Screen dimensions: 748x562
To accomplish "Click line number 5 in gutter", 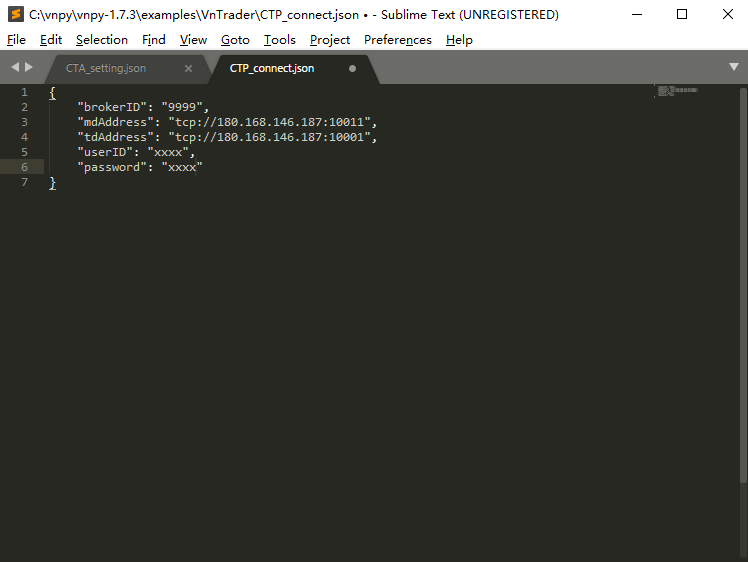I will click(x=24, y=152).
